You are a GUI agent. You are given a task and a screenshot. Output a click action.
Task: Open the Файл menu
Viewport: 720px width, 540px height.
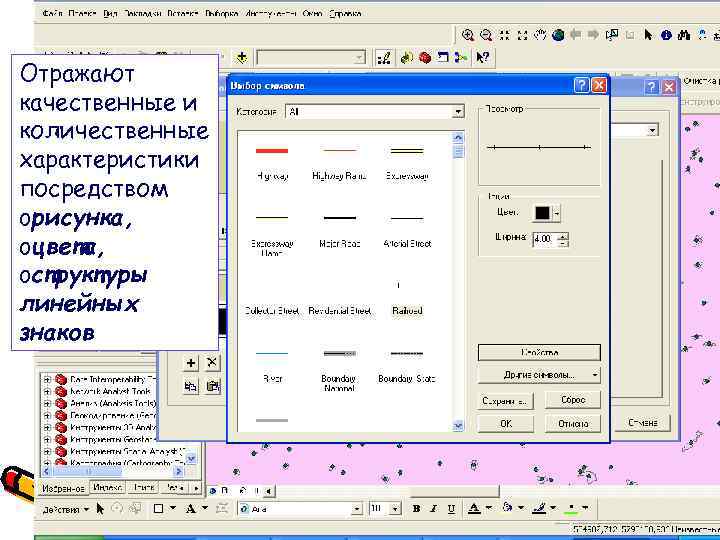pyautogui.click(x=52, y=14)
